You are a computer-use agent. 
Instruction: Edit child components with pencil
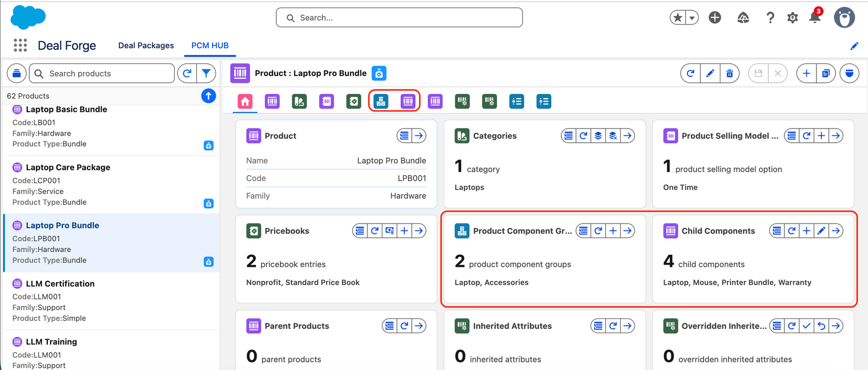(x=821, y=231)
